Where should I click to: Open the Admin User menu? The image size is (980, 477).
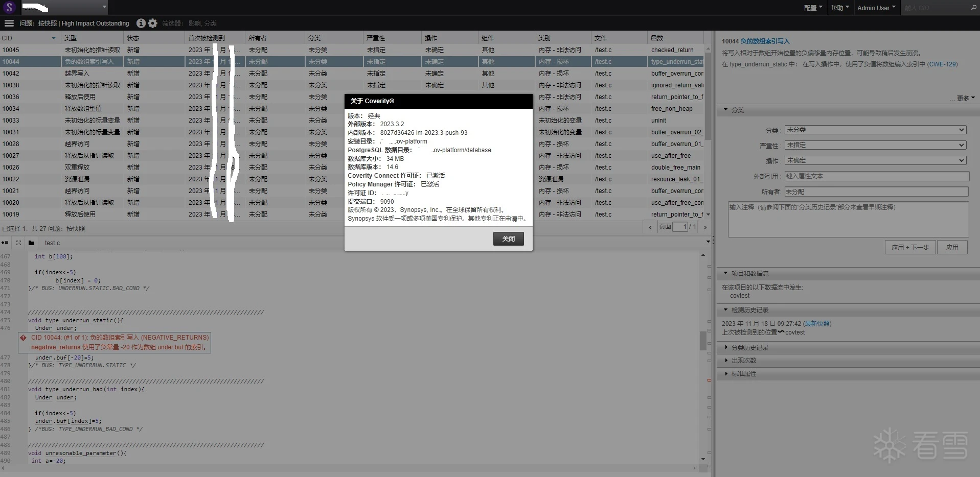click(x=876, y=8)
